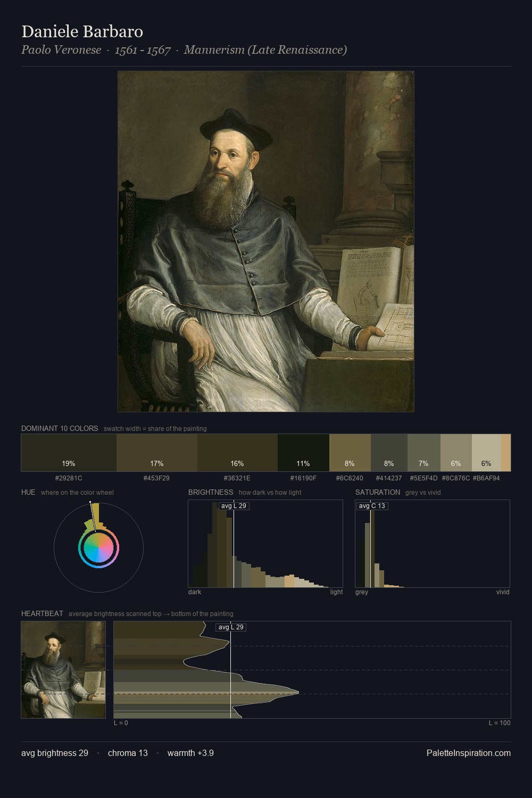Click the 'BRIGHTNESS' section heading
The height and width of the screenshot is (798, 532).
point(211,492)
